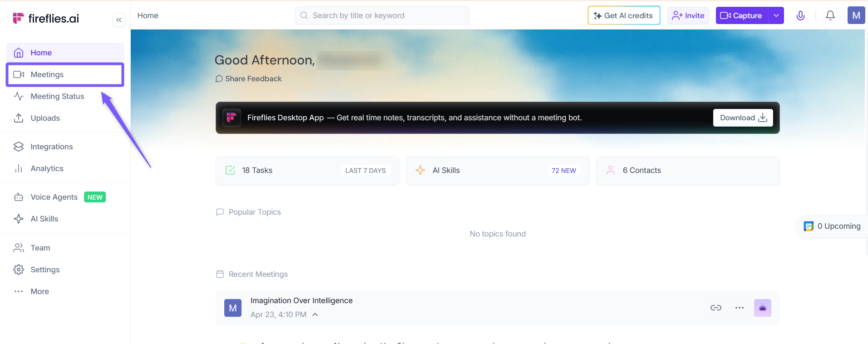Click the search by title or keyword field
The height and width of the screenshot is (344, 868).
382,15
